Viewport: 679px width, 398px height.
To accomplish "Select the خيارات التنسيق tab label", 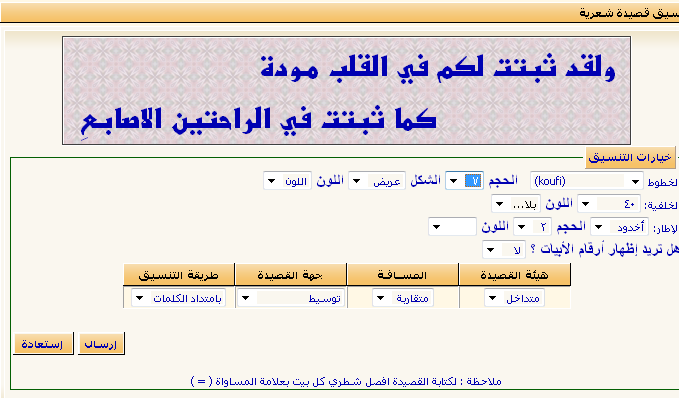I will click(630, 157).
